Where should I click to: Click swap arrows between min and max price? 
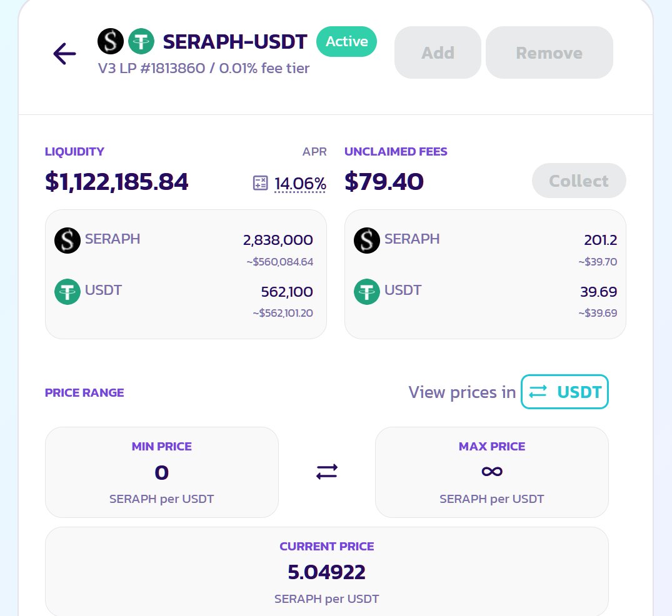(327, 472)
